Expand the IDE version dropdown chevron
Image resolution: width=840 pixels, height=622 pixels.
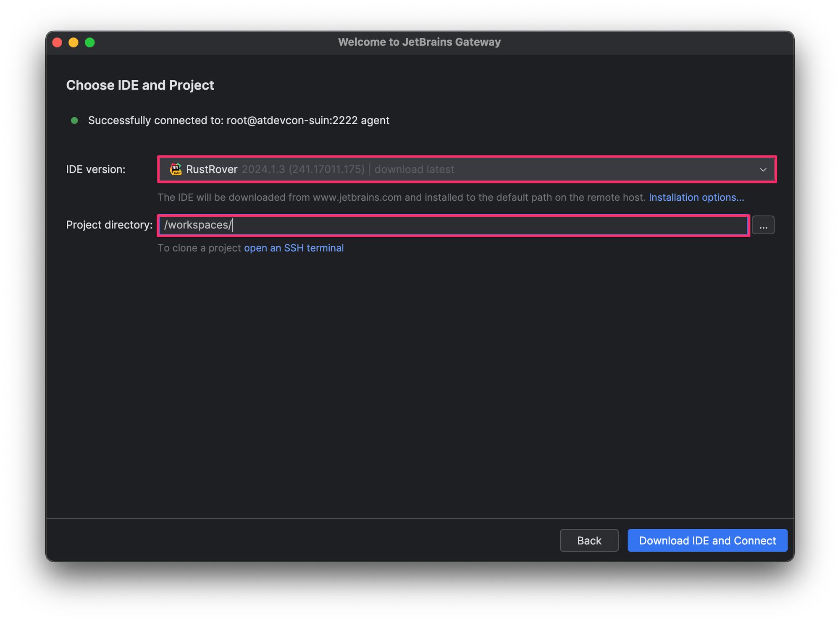pyautogui.click(x=762, y=170)
